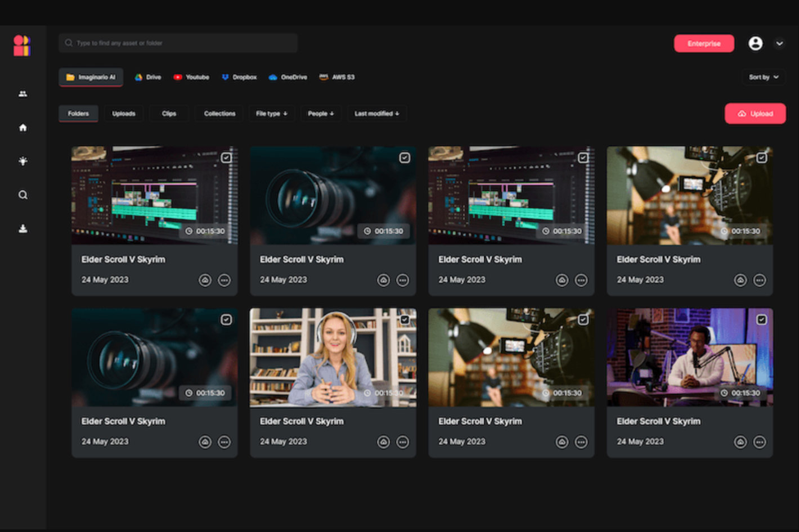Click the cloud upload icon on woman's card
The image size is (799, 532).
click(383, 442)
